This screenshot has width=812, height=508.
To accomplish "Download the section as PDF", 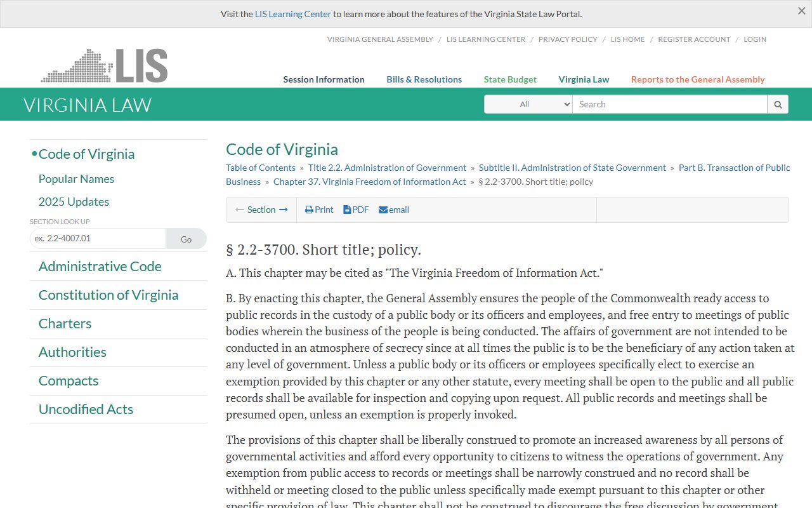I will [356, 210].
